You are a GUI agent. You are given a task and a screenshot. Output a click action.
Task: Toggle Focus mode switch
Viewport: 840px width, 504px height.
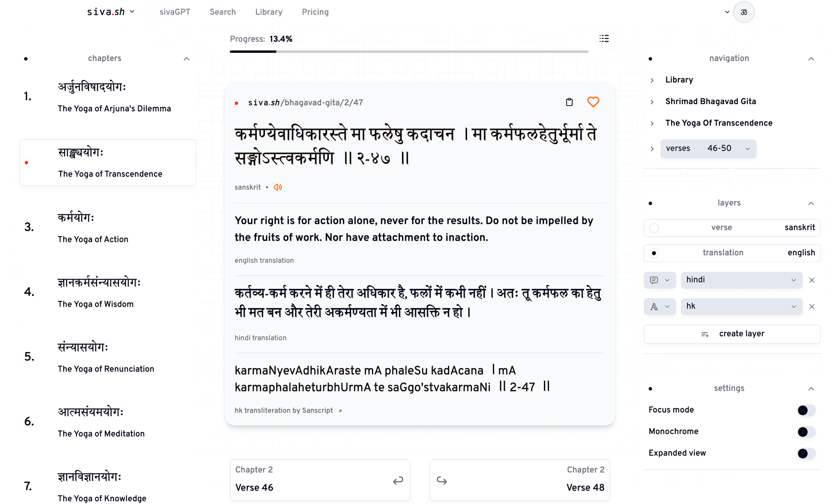[x=806, y=410]
